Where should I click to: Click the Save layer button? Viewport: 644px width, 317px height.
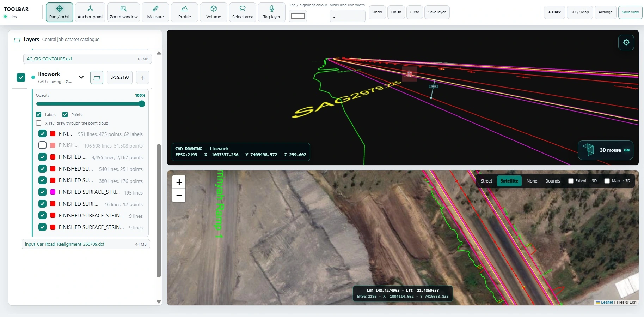437,12
